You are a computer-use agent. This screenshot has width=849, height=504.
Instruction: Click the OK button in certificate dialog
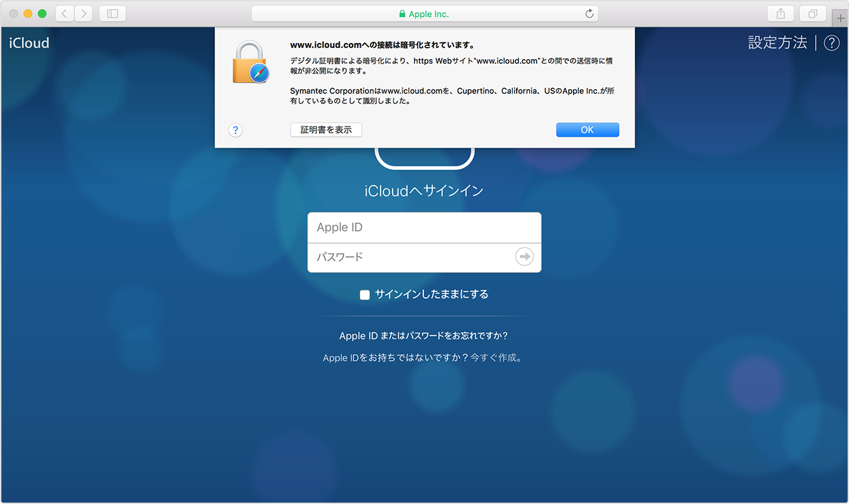[x=587, y=129]
